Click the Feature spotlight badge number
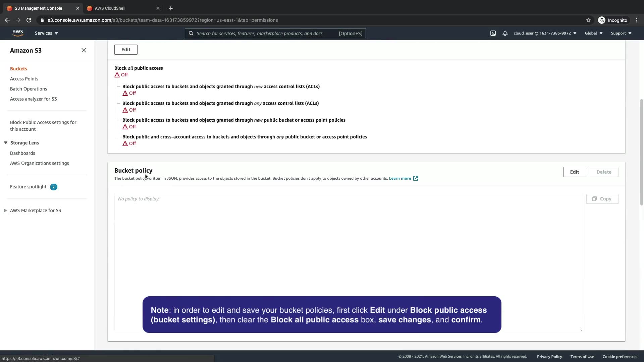This screenshot has width=644, height=362. pyautogui.click(x=53, y=187)
